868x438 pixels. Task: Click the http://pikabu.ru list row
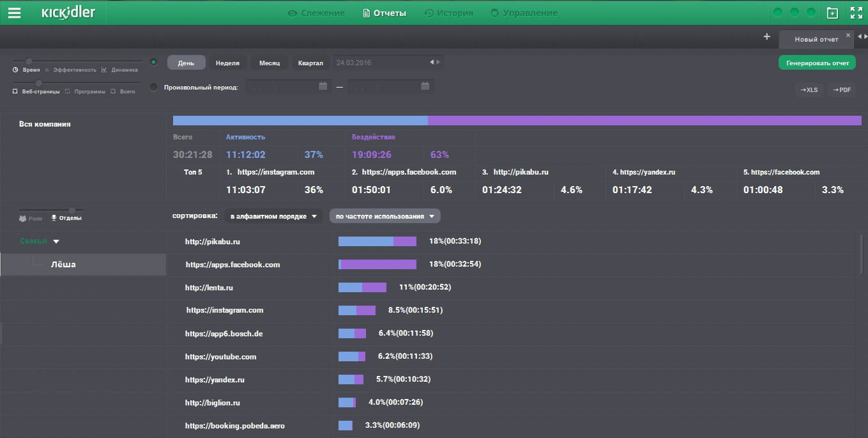tap(510, 241)
